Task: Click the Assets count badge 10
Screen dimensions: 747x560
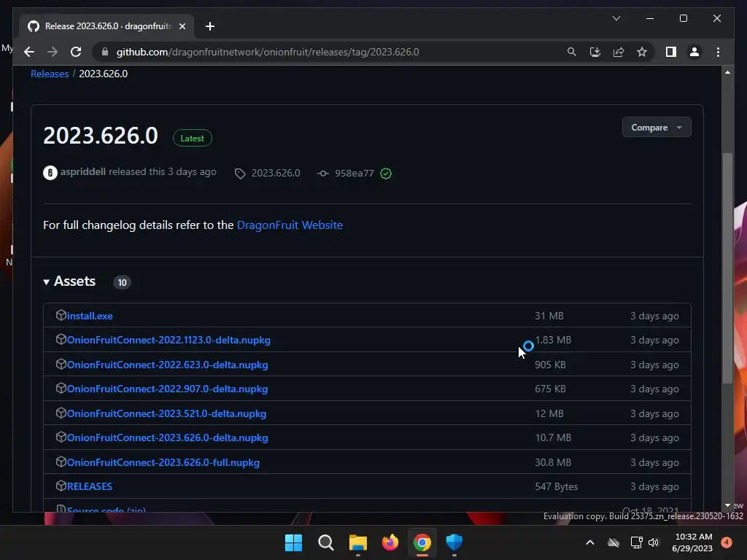Action: [x=122, y=282]
